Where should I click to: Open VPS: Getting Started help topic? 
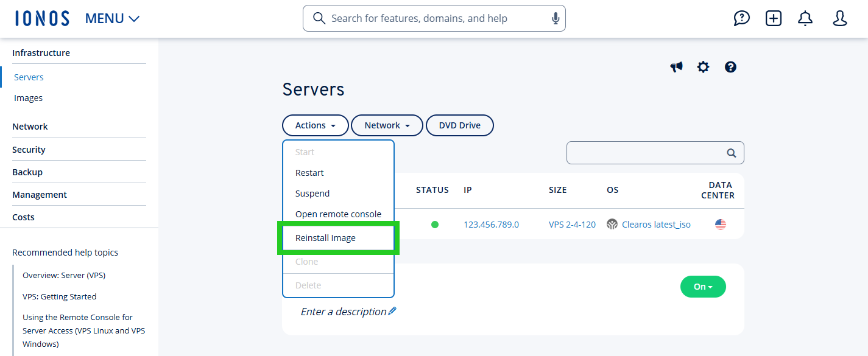(x=59, y=296)
